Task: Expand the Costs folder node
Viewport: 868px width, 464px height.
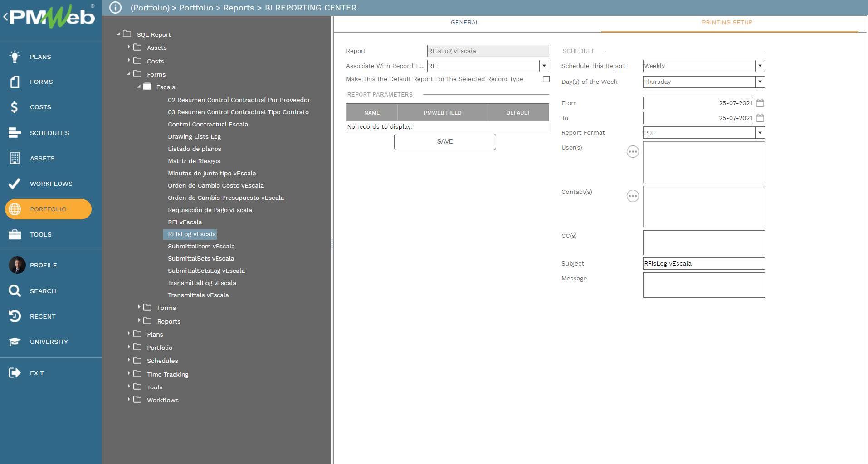Action: coord(129,60)
